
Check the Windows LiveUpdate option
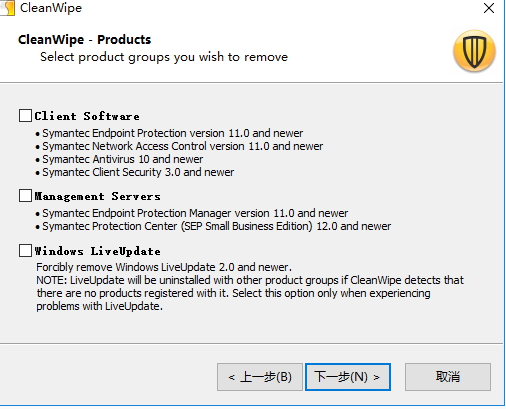coord(25,250)
